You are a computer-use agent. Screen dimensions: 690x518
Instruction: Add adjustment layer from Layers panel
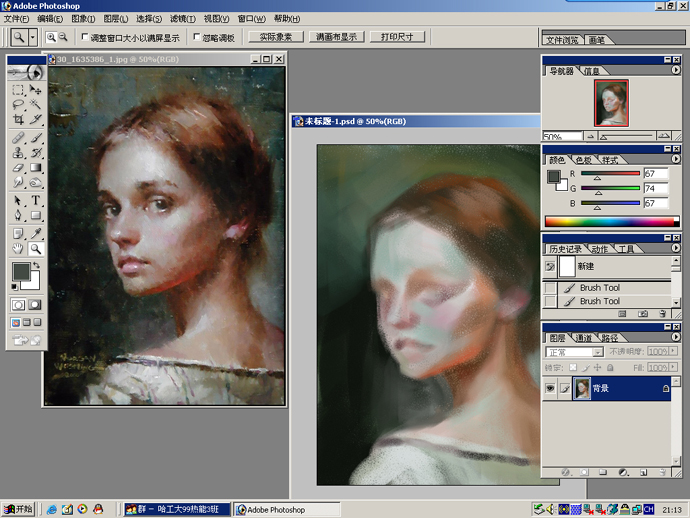coord(623,472)
